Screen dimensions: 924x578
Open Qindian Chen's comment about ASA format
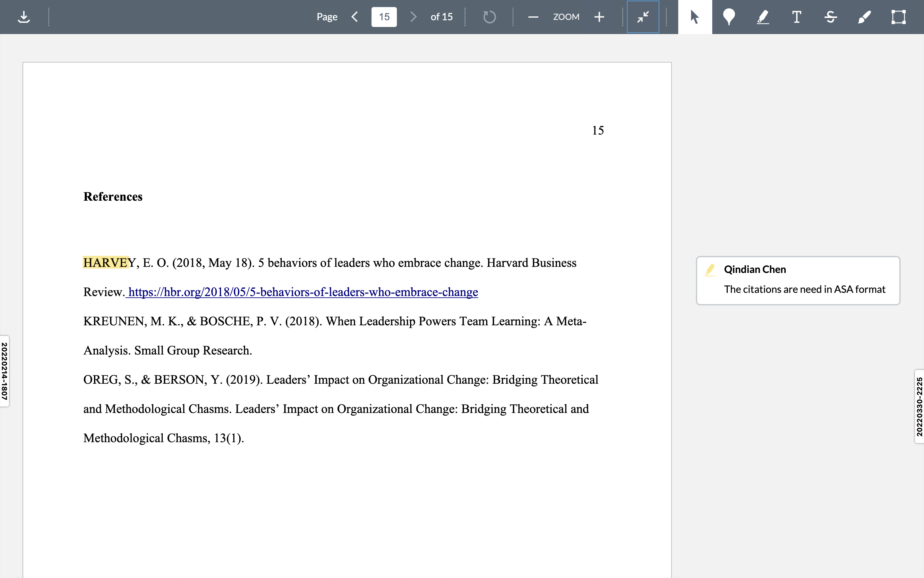point(798,280)
